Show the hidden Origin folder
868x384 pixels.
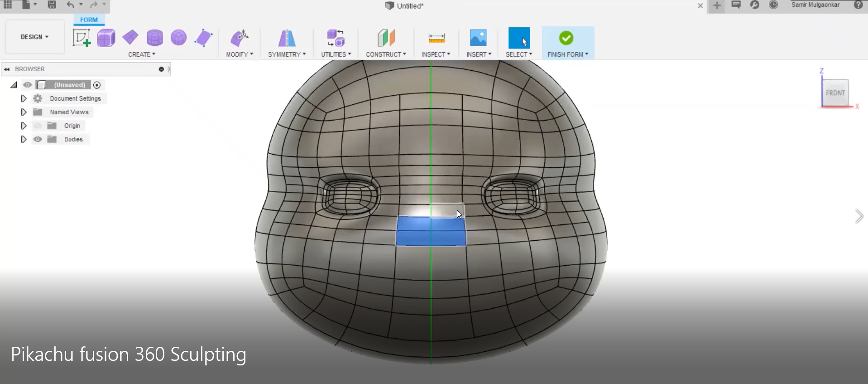coord(38,126)
